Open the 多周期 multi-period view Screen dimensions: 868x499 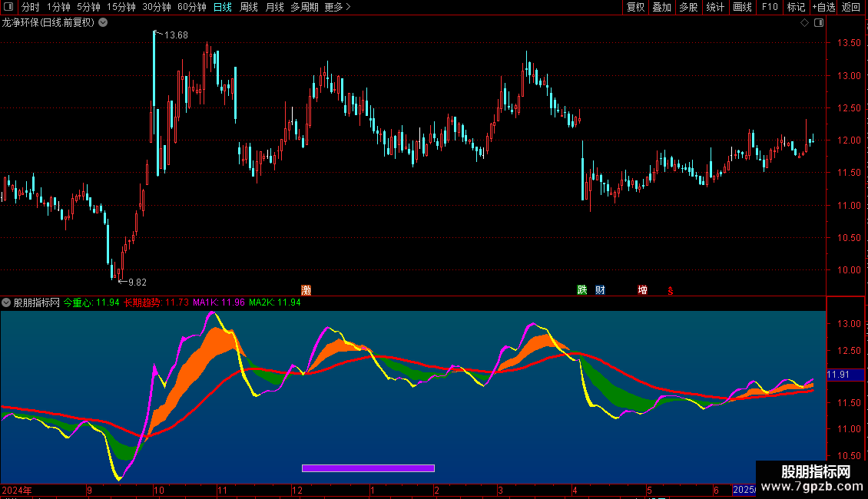coord(304,7)
